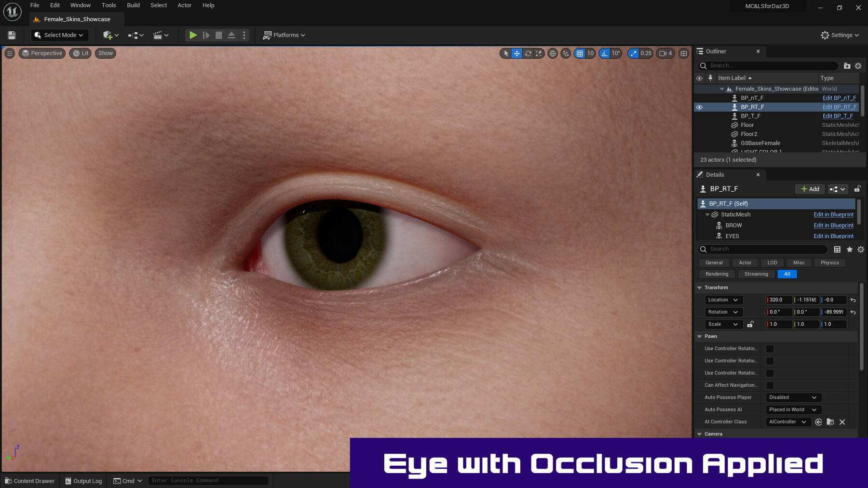Open the Outliner settings gear

[858, 66]
